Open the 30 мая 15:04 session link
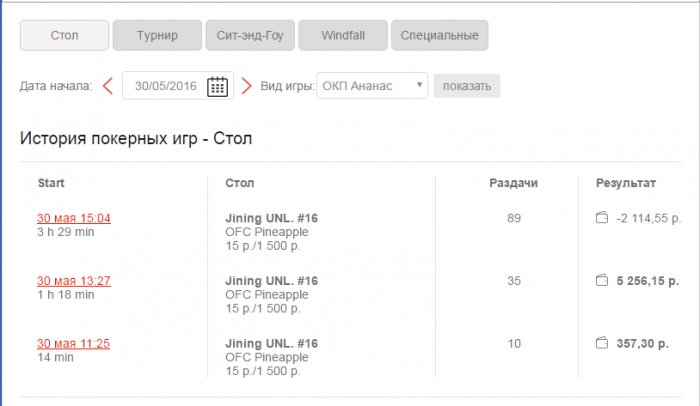 pos(74,218)
